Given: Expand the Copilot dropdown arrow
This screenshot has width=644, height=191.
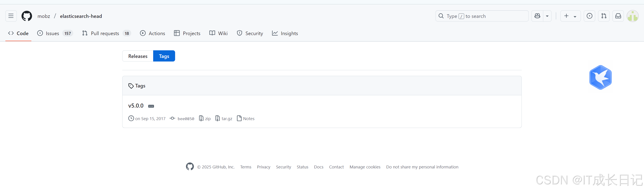Looking at the screenshot, I should [547, 16].
